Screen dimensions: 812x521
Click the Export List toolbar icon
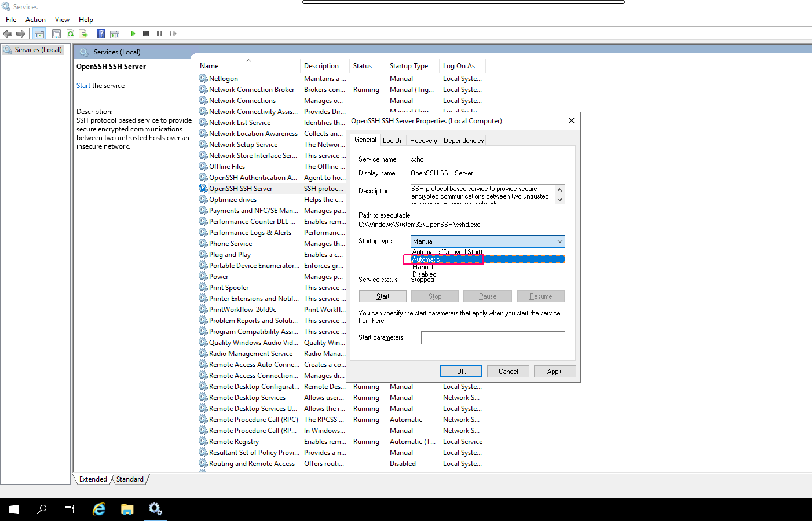point(83,34)
